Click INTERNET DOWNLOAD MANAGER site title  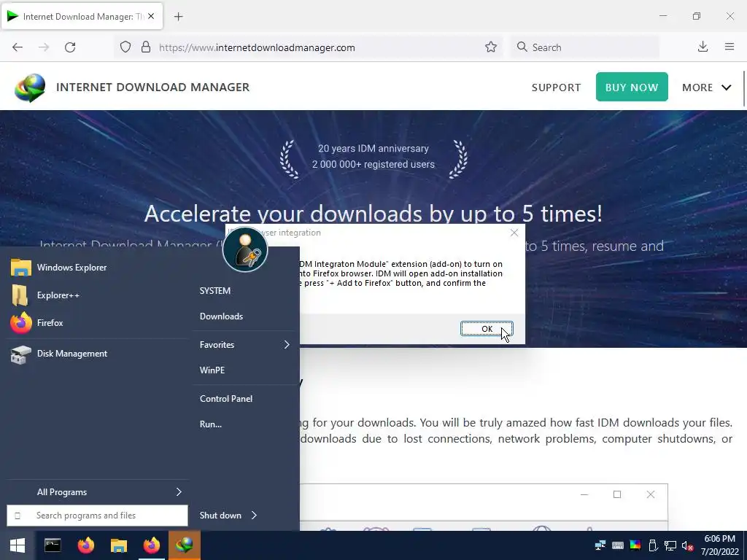coord(153,87)
